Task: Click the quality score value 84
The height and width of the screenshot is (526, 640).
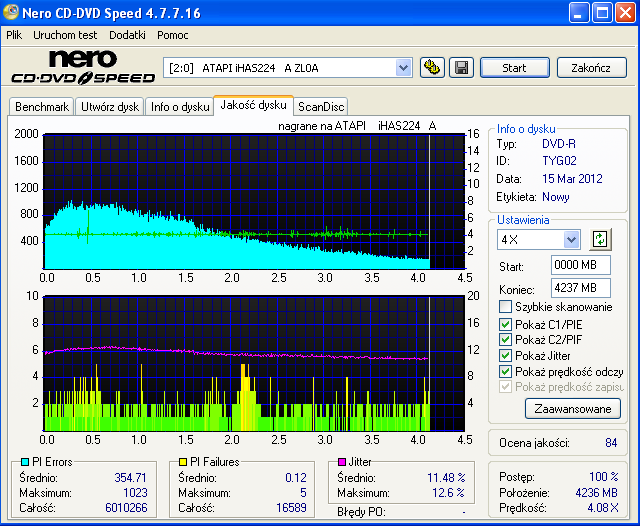Action: (611, 443)
